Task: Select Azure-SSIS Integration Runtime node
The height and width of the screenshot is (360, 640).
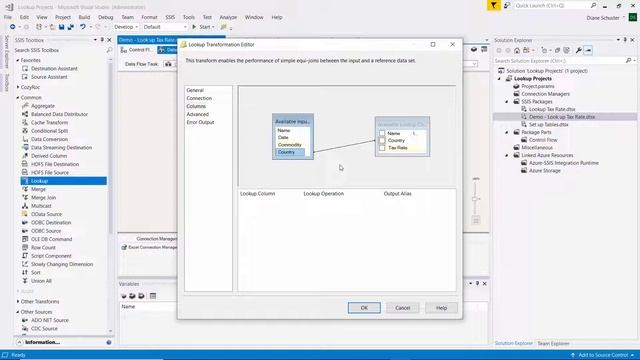Action: pos(563,163)
